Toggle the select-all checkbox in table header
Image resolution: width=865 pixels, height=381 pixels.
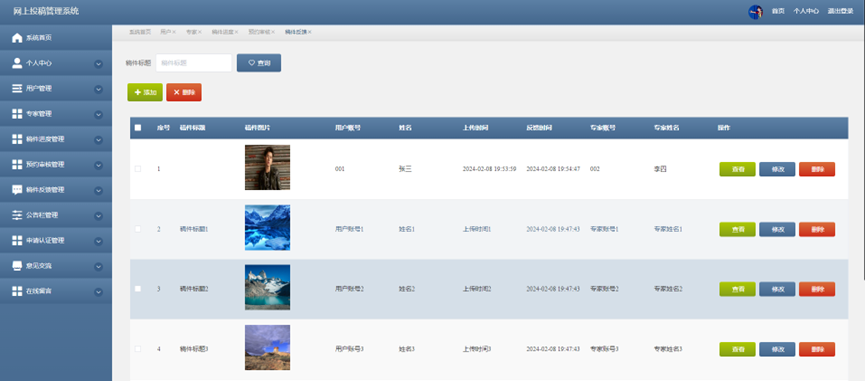(x=138, y=127)
